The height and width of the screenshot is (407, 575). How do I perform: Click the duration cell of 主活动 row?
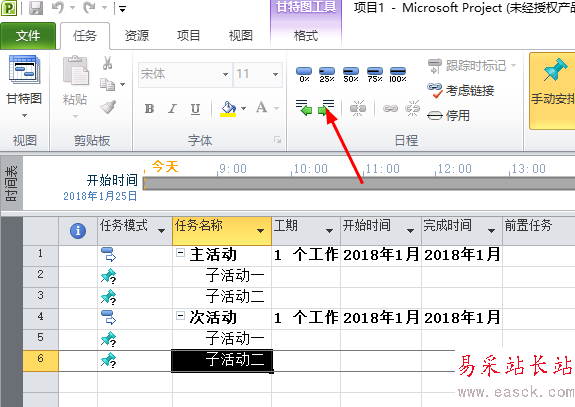point(306,255)
